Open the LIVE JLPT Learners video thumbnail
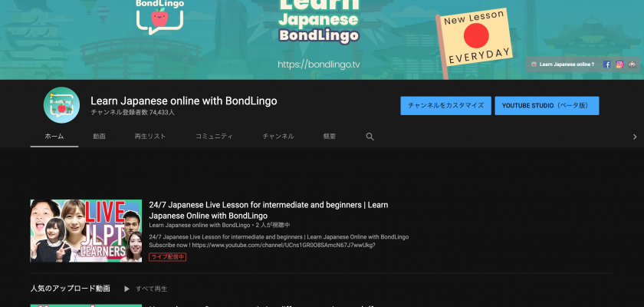This screenshot has width=644, height=307. pyautogui.click(x=86, y=230)
